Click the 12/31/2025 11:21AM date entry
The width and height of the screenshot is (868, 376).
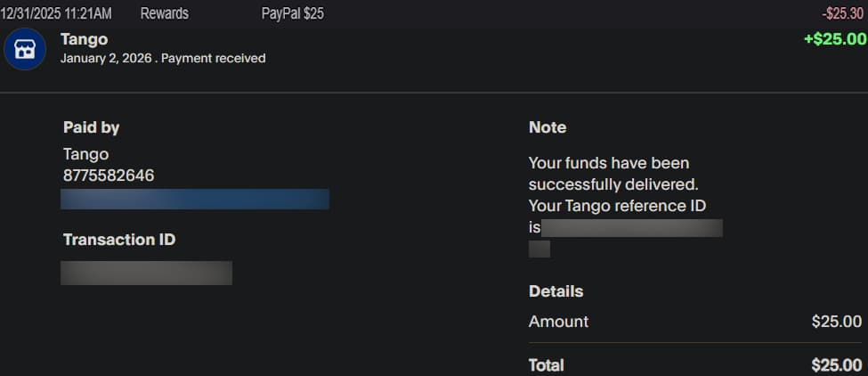(56, 13)
